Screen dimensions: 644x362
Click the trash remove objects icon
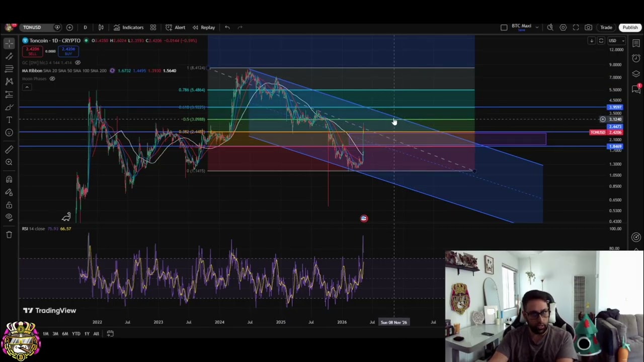coord(9,234)
